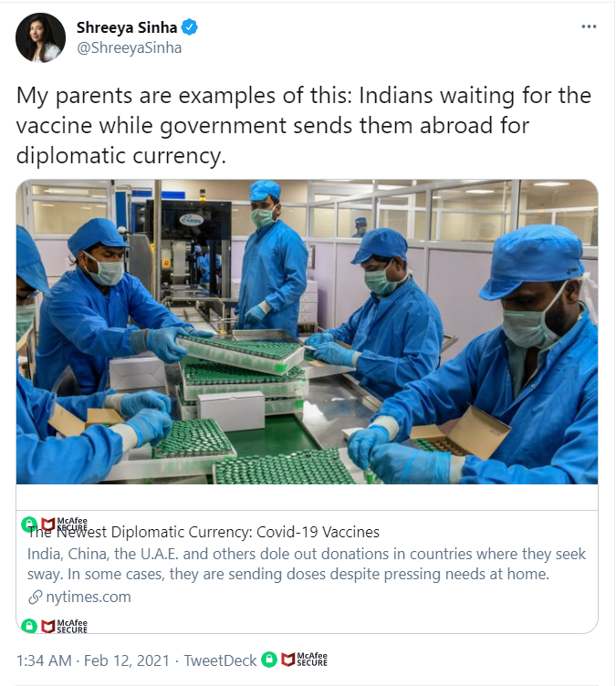Open the 1:34 AM · Feb 12, 2021 timestamp
The width and height of the screenshot is (616, 686).
click(93, 660)
